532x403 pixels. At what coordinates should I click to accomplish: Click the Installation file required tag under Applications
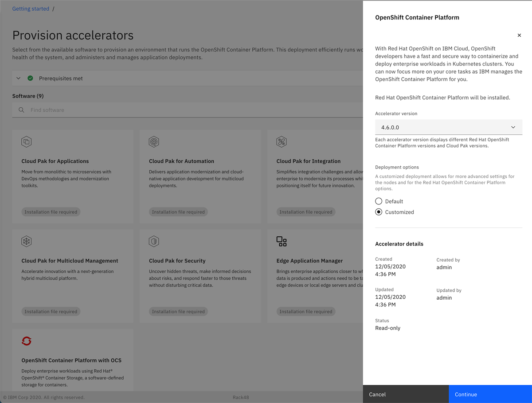click(51, 211)
